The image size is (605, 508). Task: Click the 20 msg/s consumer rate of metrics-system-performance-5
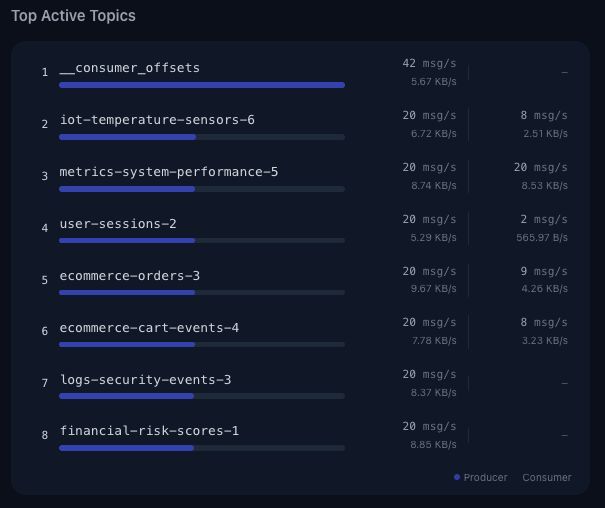(x=541, y=167)
